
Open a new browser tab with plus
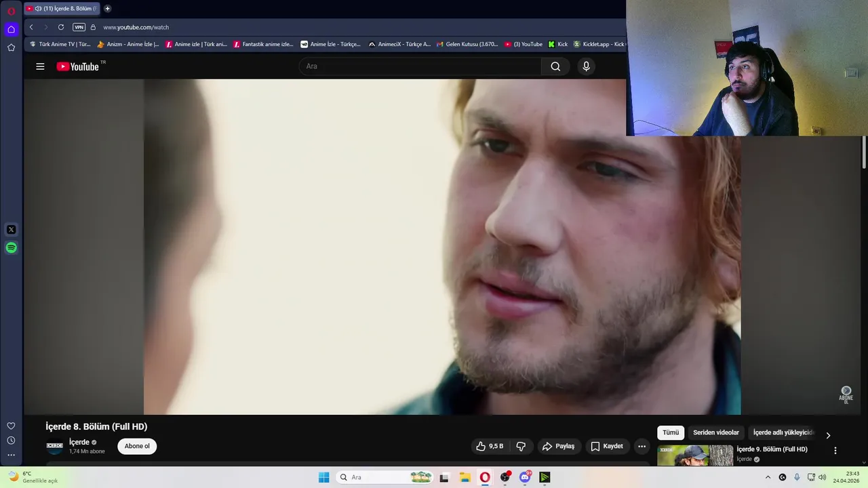(107, 9)
